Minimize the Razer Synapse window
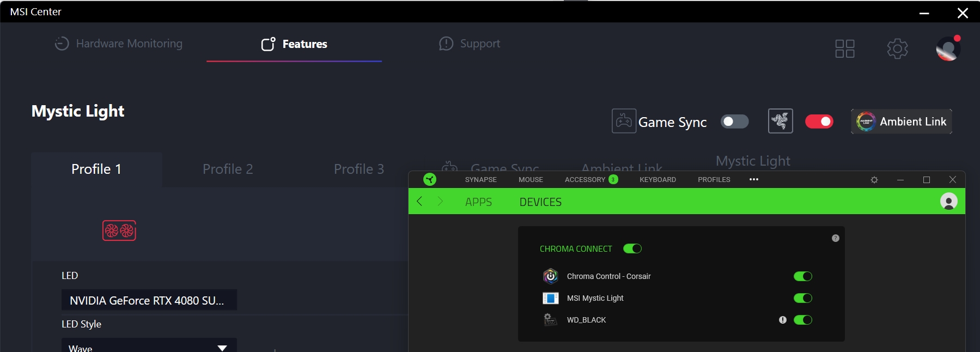 900,180
